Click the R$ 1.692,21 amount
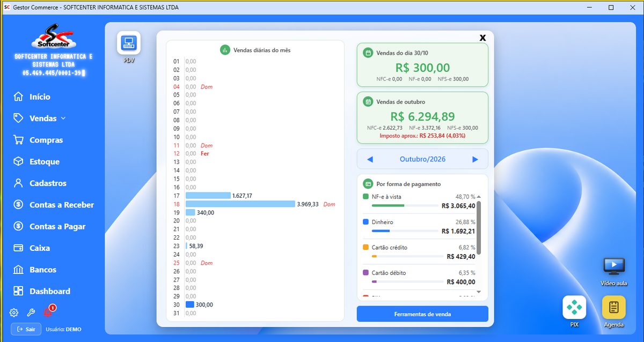This screenshot has height=342, width=644. tap(458, 232)
